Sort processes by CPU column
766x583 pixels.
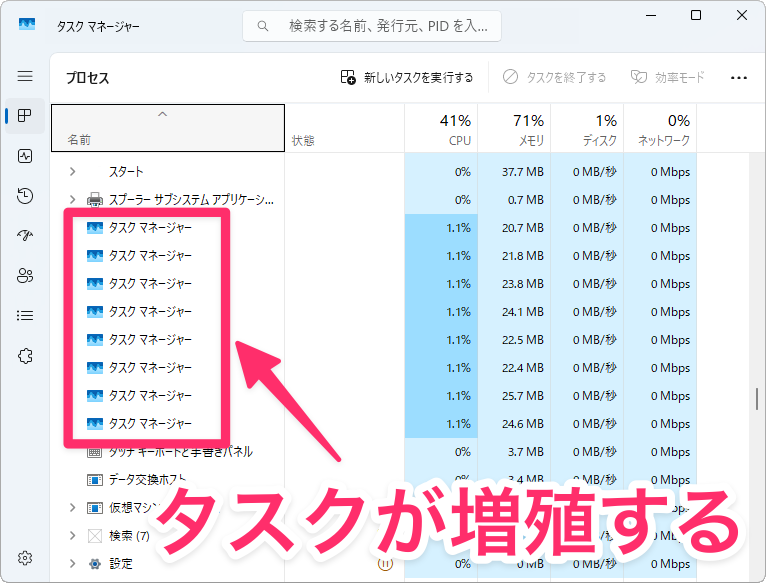click(x=441, y=129)
